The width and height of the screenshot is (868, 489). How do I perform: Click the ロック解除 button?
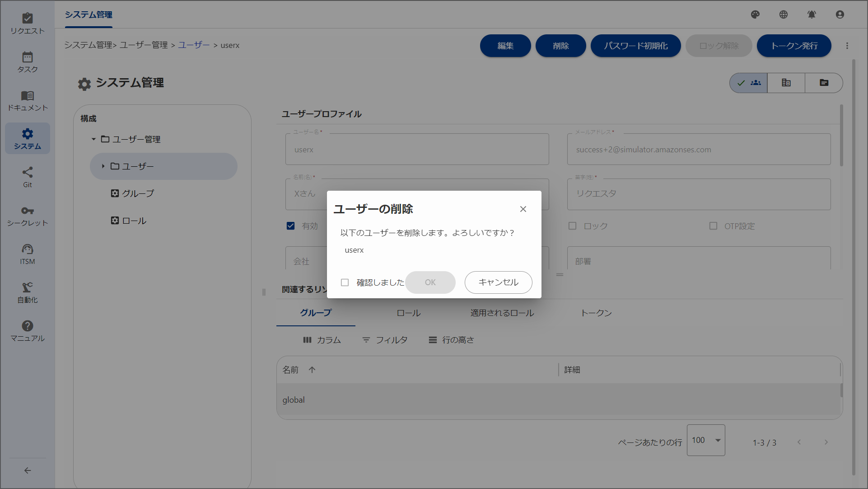point(719,46)
